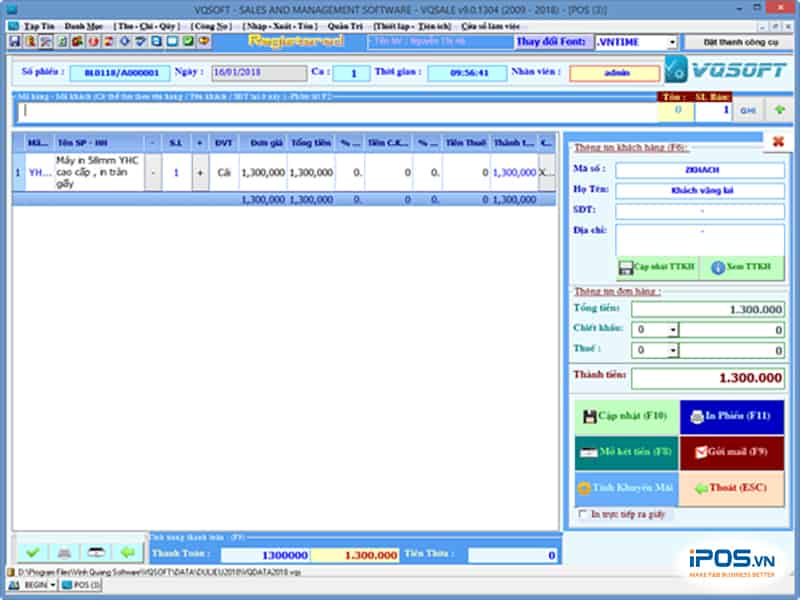Click the save disk icon in toolbar
The width and height of the screenshot is (800, 600).
[x=14, y=42]
